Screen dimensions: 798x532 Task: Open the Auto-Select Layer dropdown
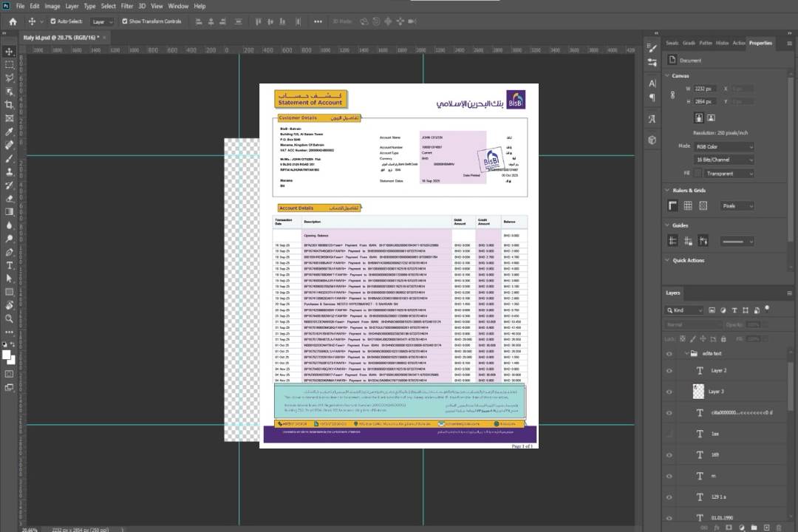coord(102,21)
